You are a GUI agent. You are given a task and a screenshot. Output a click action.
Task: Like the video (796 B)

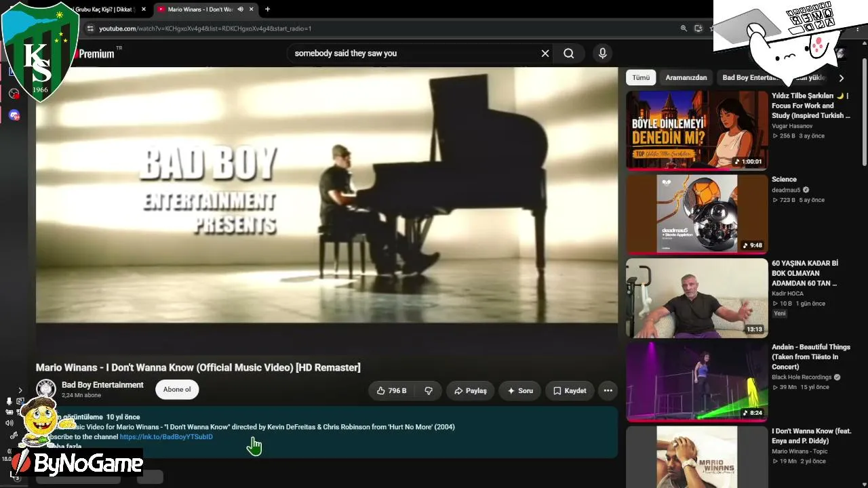[391, 390]
